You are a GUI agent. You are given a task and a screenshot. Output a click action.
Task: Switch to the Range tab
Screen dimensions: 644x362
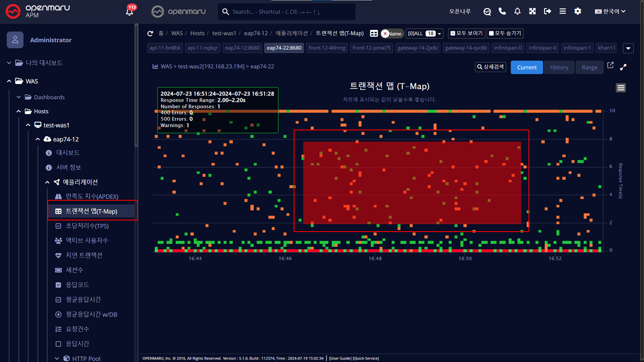coord(589,67)
